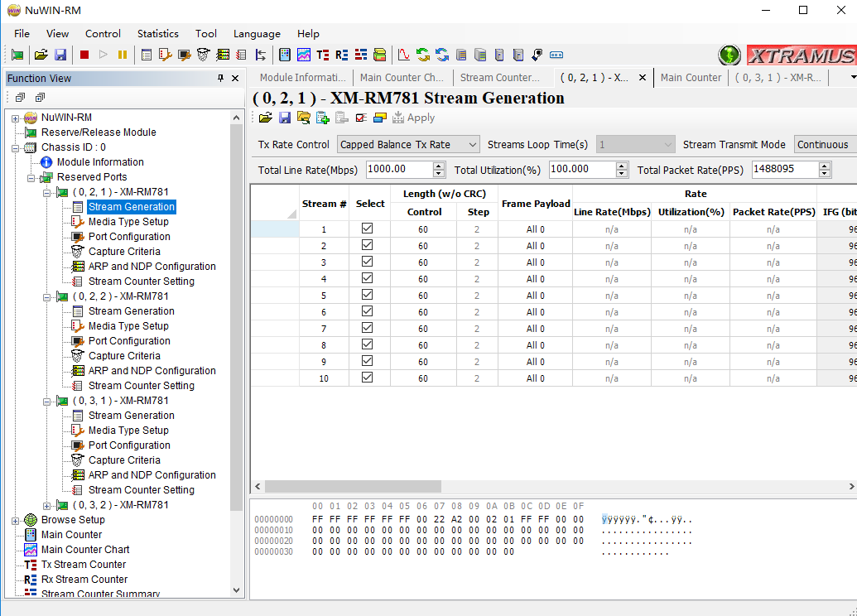Select Reserve/Release Module in function tree
Viewport: 857px width, 616px height.
pos(99,132)
